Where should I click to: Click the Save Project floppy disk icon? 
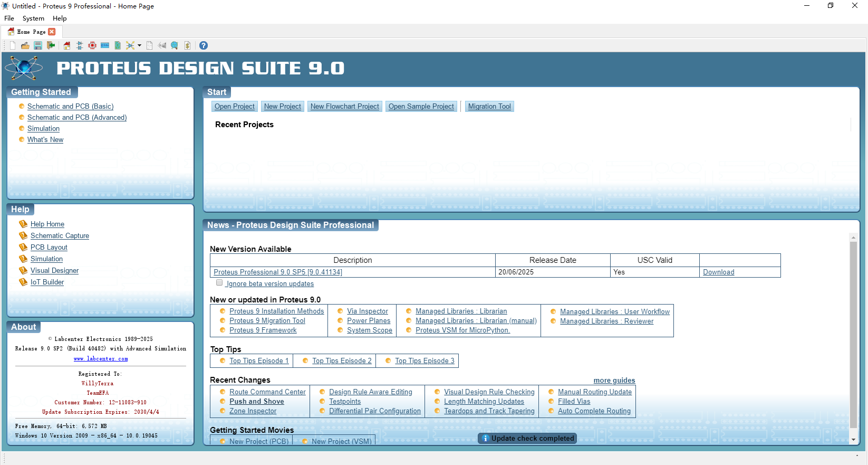point(38,45)
